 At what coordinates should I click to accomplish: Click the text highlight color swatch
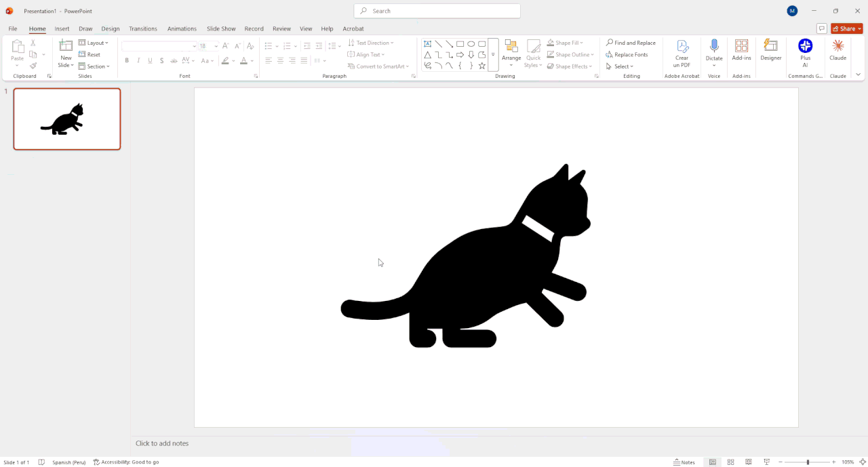(225, 60)
